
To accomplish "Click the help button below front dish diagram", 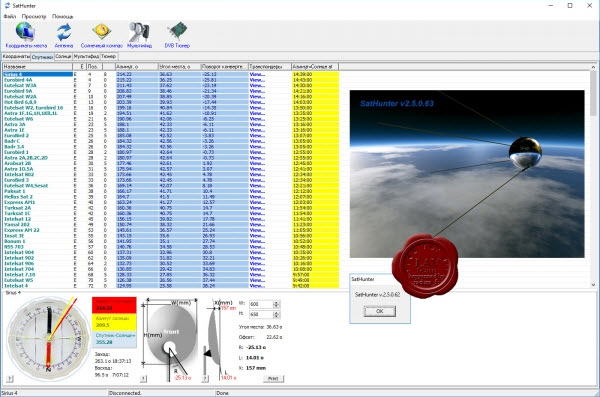I will [143, 379].
